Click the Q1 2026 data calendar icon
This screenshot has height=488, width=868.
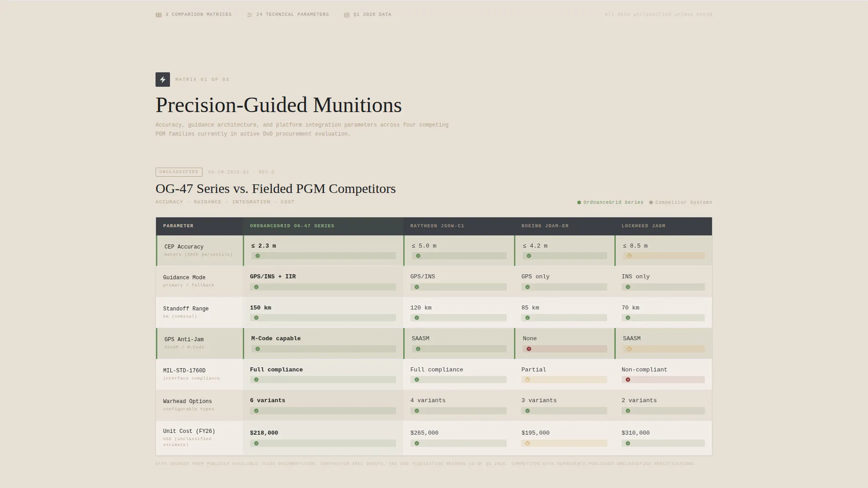point(347,15)
